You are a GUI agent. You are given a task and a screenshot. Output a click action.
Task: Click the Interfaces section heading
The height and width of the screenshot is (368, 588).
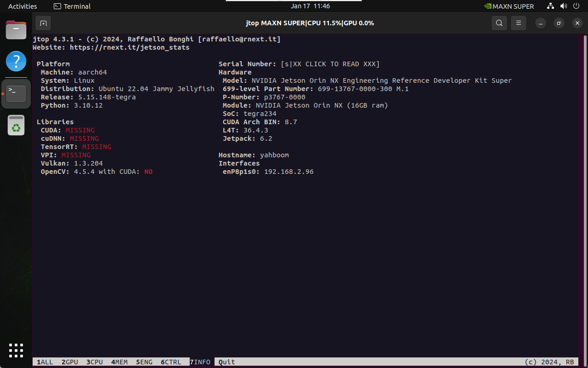(x=239, y=163)
